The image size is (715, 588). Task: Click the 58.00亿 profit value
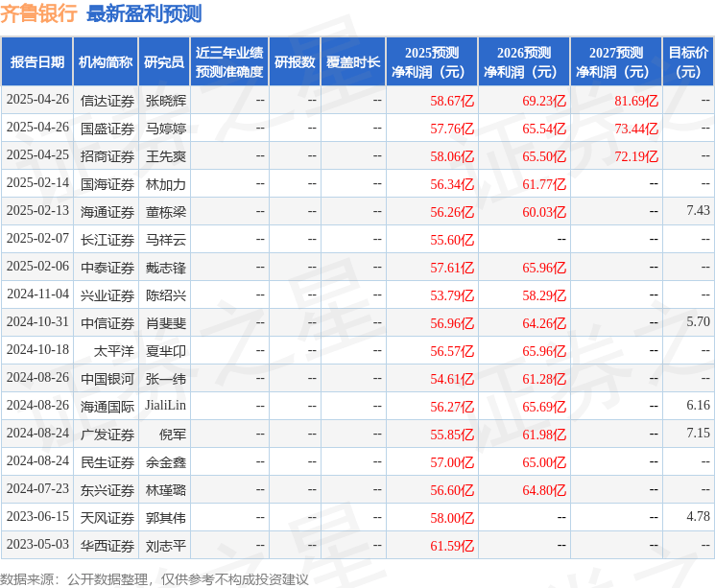(x=452, y=518)
